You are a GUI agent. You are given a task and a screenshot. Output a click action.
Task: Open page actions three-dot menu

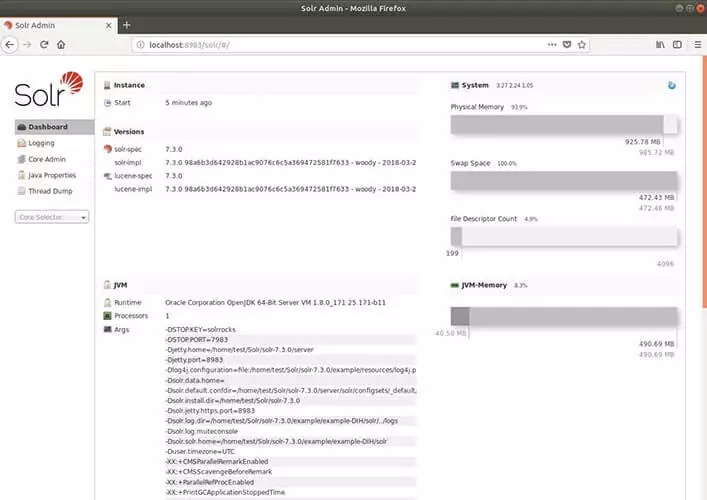(x=551, y=45)
